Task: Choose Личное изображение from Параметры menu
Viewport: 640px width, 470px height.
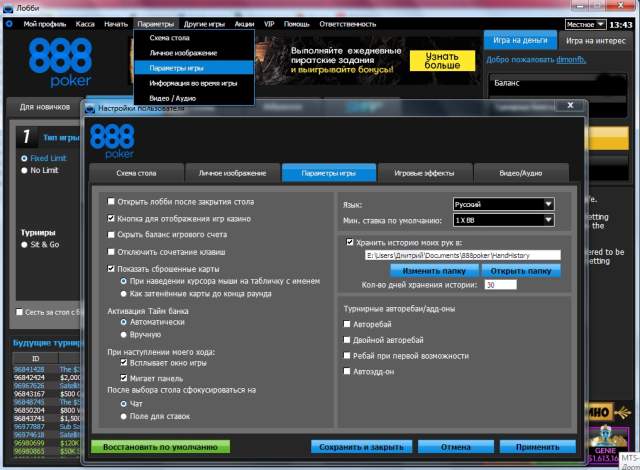Action: pyautogui.click(x=194, y=53)
